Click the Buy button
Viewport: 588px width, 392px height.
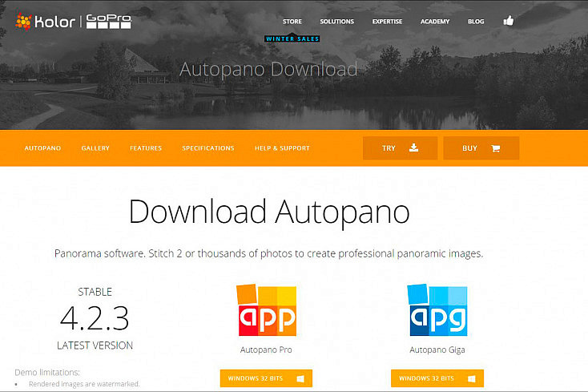tap(481, 148)
